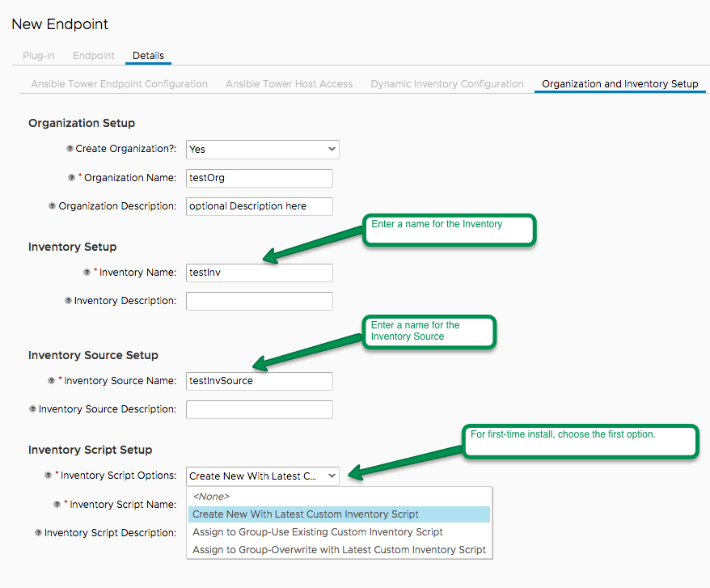Screen dimensions: 710x588
Task: Expand the Inventory Script Options dropdown
Action: [x=263, y=476]
